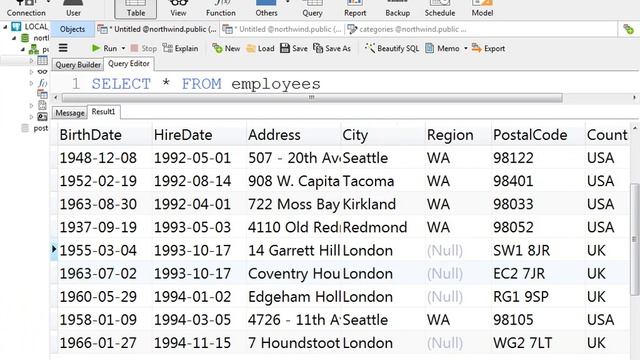Screen dimensions: 640x360
Task: Explain the query plan
Action: pyautogui.click(x=180, y=48)
